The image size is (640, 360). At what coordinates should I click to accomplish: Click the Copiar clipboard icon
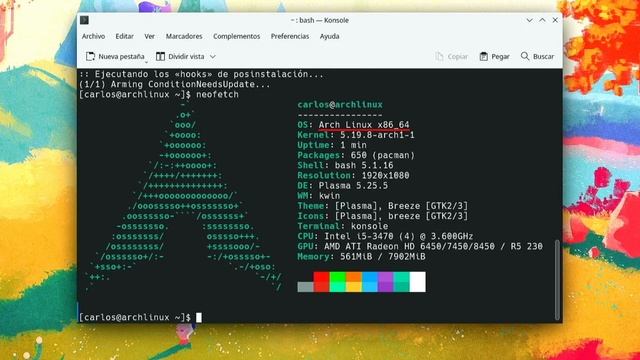tap(439, 56)
